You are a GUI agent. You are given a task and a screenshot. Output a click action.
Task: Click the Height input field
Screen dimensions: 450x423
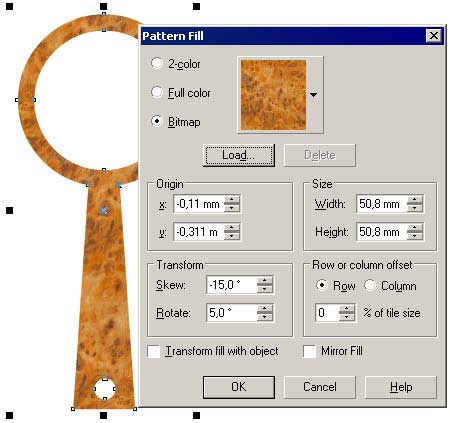[382, 232]
